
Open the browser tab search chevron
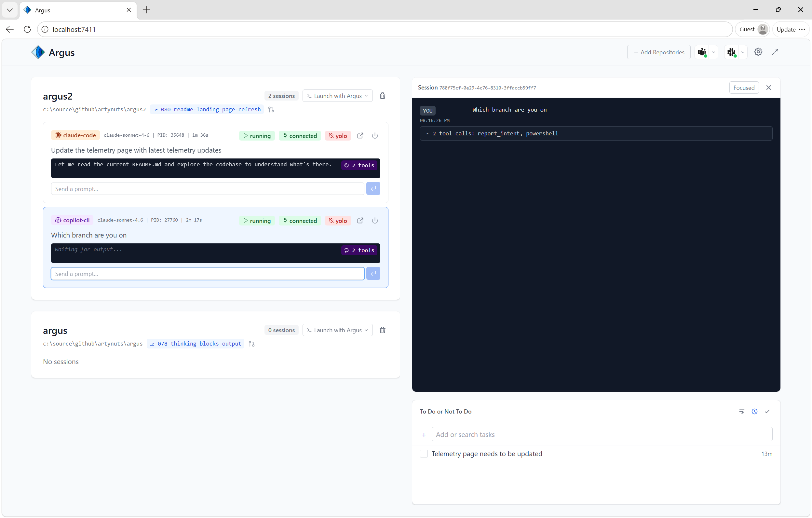pyautogui.click(x=10, y=10)
